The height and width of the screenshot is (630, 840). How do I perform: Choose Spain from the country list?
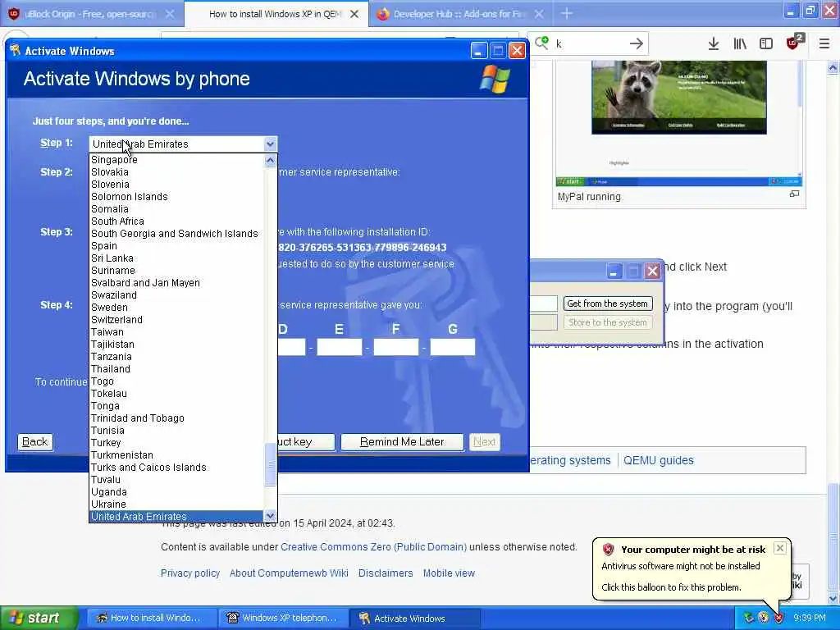point(176,246)
